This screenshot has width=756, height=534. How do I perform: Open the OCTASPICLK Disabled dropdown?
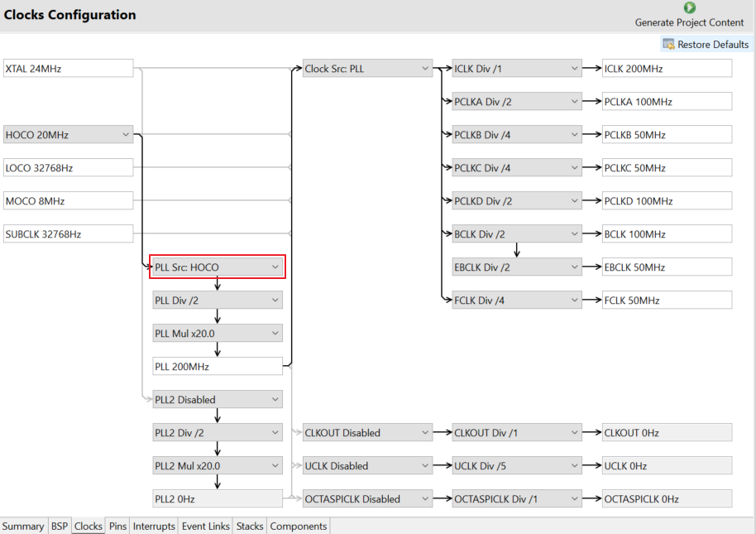coord(424,499)
